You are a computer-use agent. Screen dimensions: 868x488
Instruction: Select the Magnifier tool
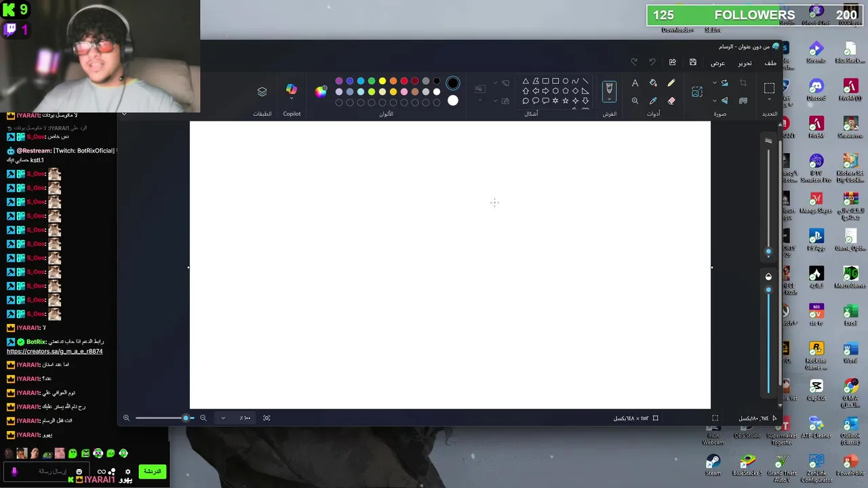[635, 100]
